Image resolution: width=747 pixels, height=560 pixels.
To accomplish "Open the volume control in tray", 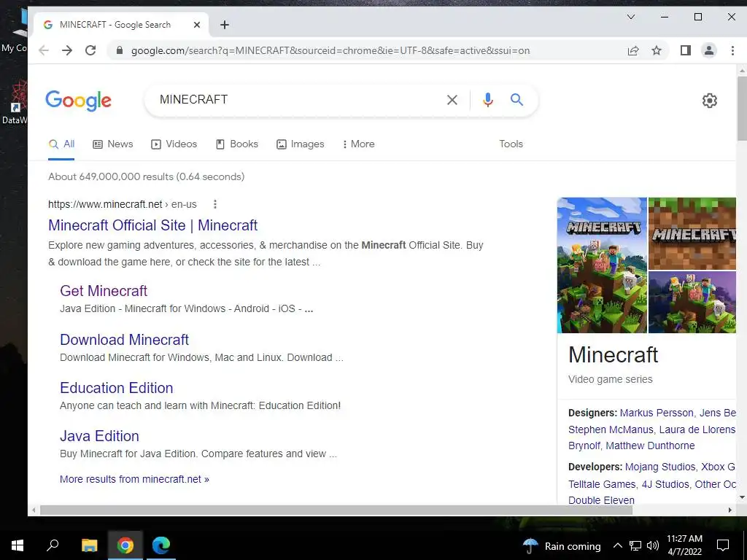I will pos(653,545).
